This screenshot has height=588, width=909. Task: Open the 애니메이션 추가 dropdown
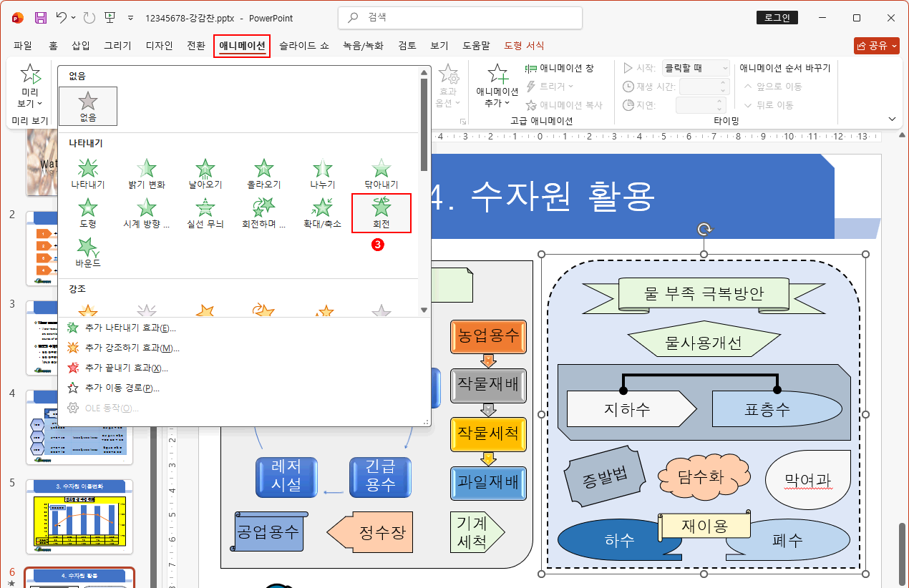[x=496, y=84]
